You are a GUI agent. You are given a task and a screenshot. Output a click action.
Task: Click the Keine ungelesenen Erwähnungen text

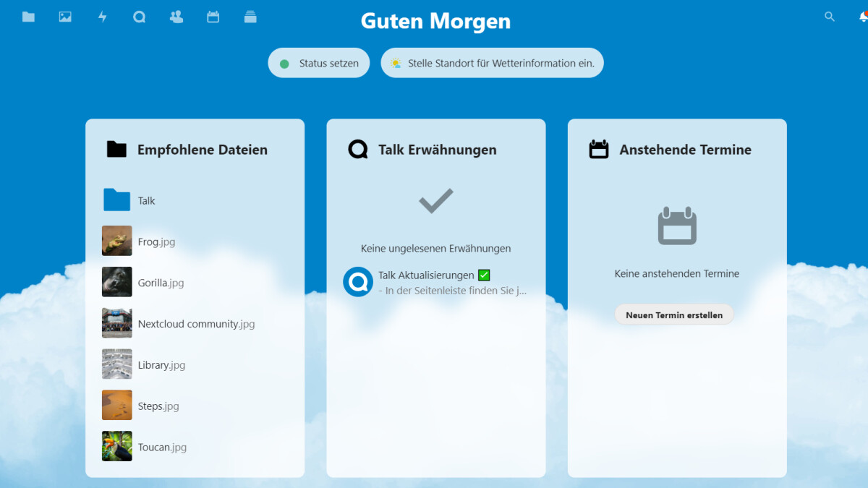436,248
